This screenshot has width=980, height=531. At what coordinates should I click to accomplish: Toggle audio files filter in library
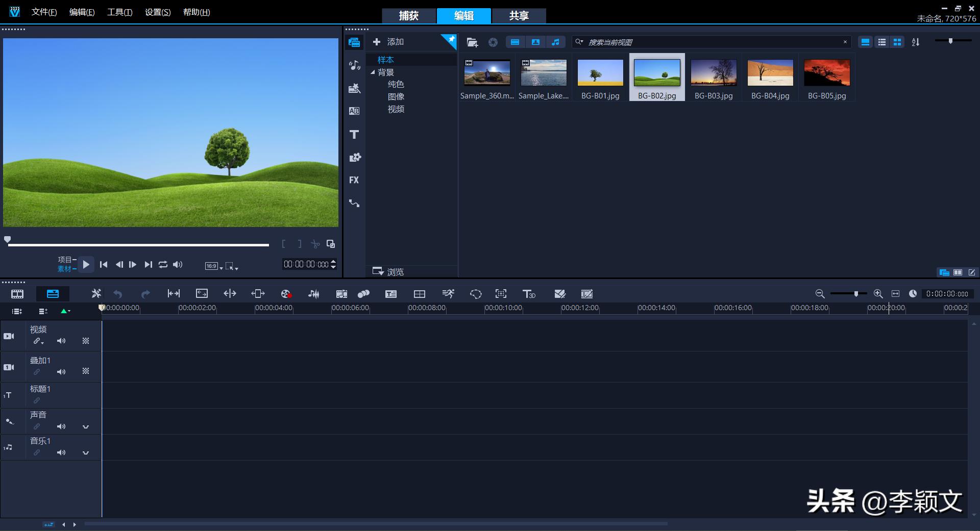555,42
